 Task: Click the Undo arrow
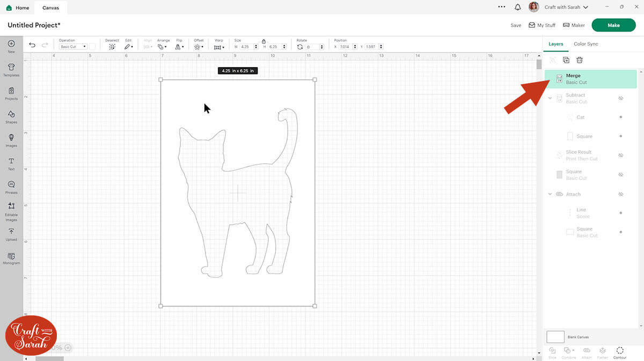[x=32, y=45]
